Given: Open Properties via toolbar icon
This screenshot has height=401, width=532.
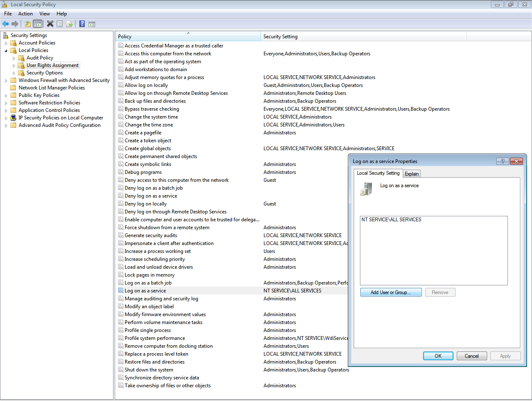Looking at the screenshot, I should coord(60,24).
